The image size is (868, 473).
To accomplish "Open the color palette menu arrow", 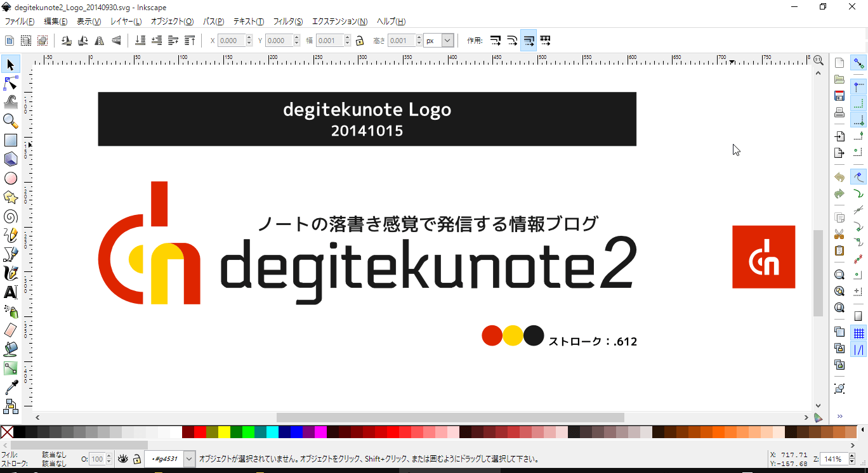I will (862, 431).
